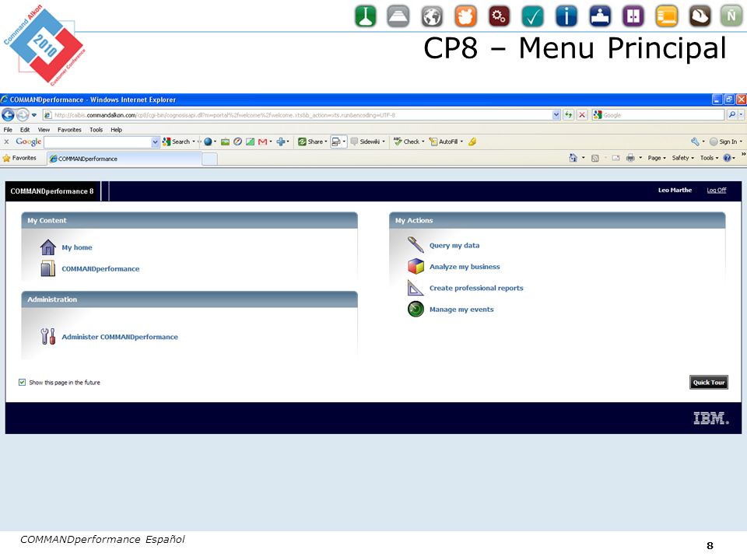Viewport: 747px width, 560px height.
Task: Click the Quick Tour button
Action: [x=708, y=382]
